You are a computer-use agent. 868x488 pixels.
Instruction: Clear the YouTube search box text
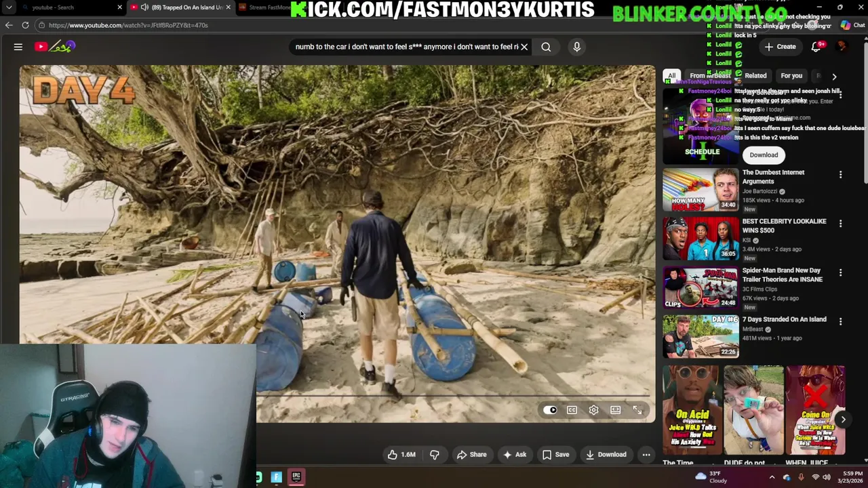coord(524,47)
